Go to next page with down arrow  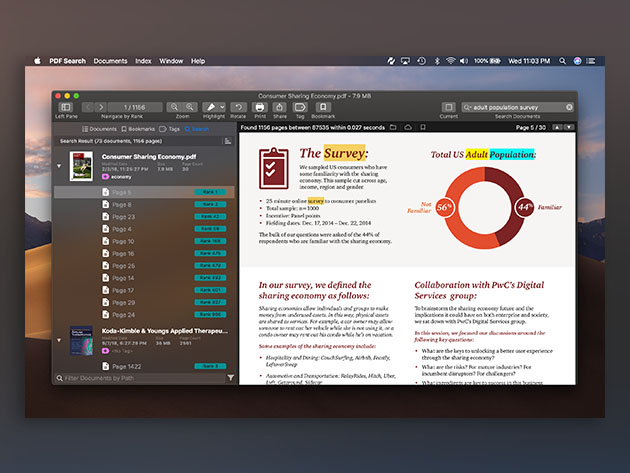click(569, 127)
